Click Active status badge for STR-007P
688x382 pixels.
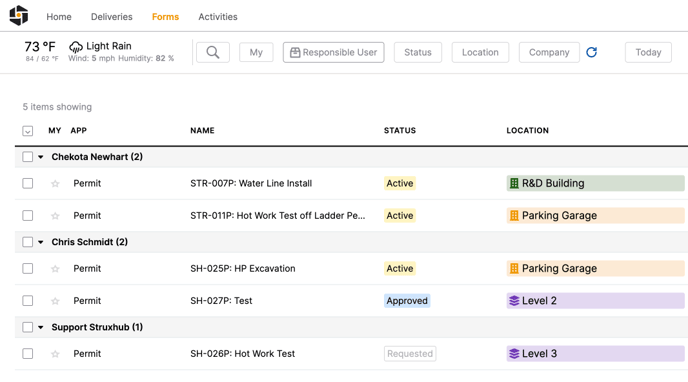pyautogui.click(x=400, y=183)
